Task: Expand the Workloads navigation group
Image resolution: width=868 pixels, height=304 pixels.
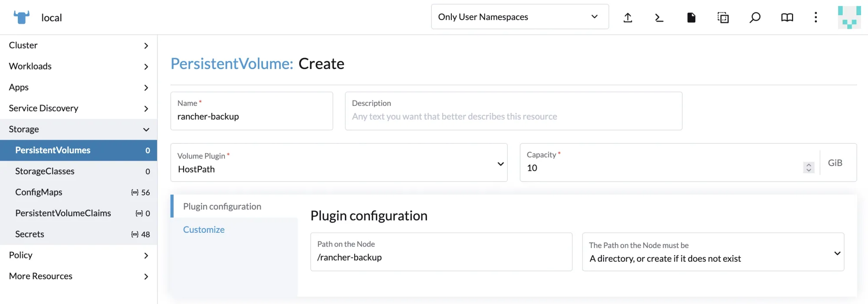Action: [79, 66]
